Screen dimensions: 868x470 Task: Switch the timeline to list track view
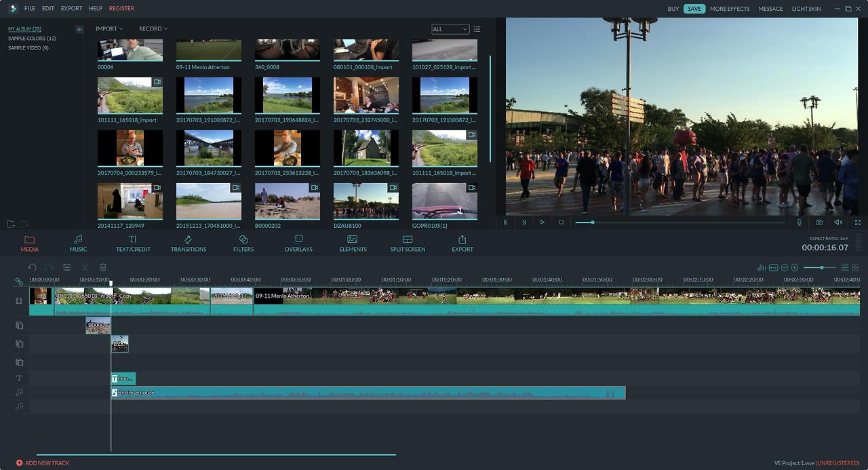click(845, 268)
